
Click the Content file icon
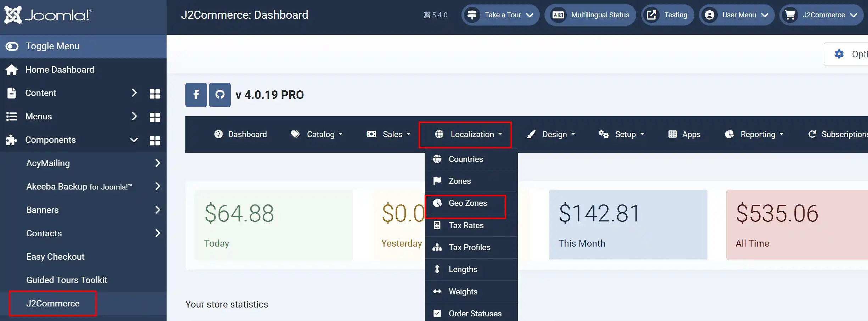coord(12,93)
